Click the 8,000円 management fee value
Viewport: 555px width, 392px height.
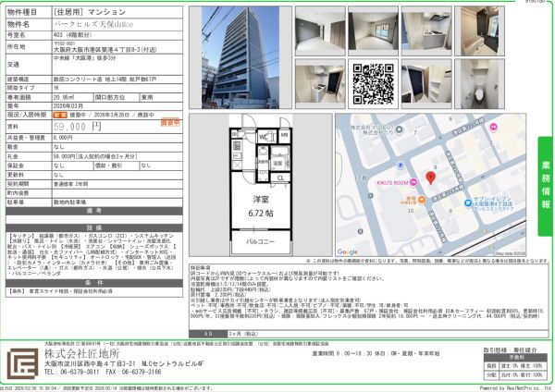(x=63, y=138)
